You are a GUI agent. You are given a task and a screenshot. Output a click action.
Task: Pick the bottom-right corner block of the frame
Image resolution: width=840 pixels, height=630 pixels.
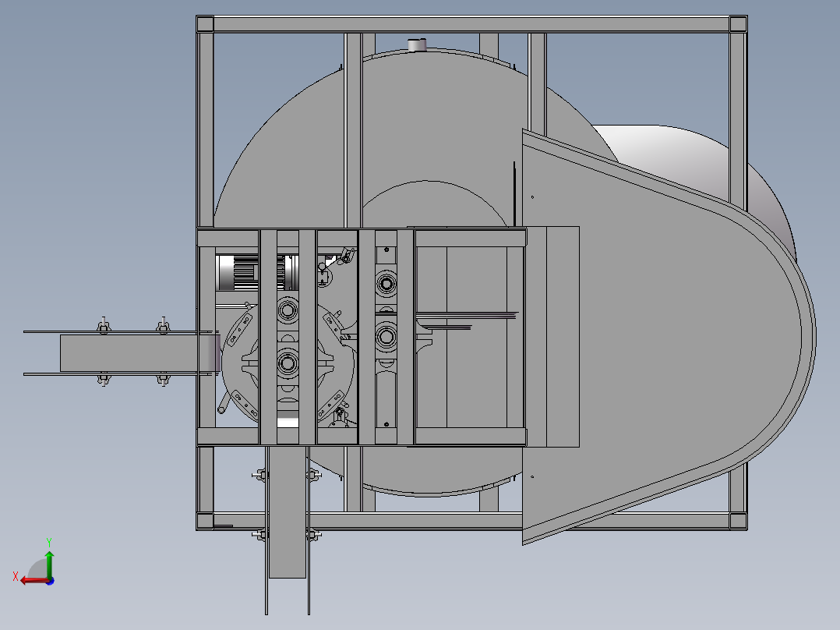tap(738, 521)
